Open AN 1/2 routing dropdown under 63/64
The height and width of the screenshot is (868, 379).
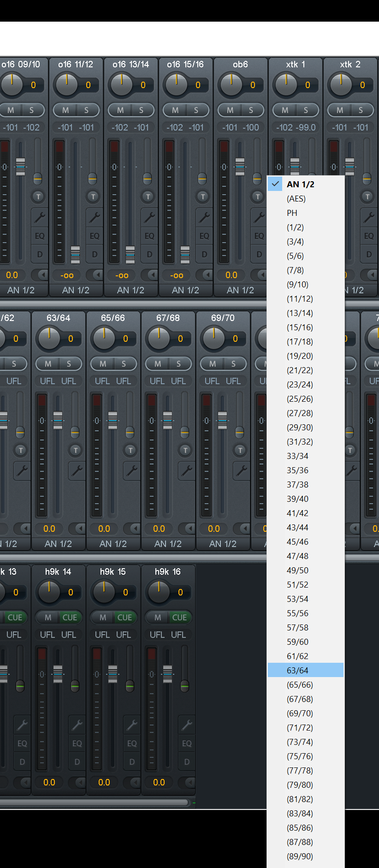click(59, 544)
